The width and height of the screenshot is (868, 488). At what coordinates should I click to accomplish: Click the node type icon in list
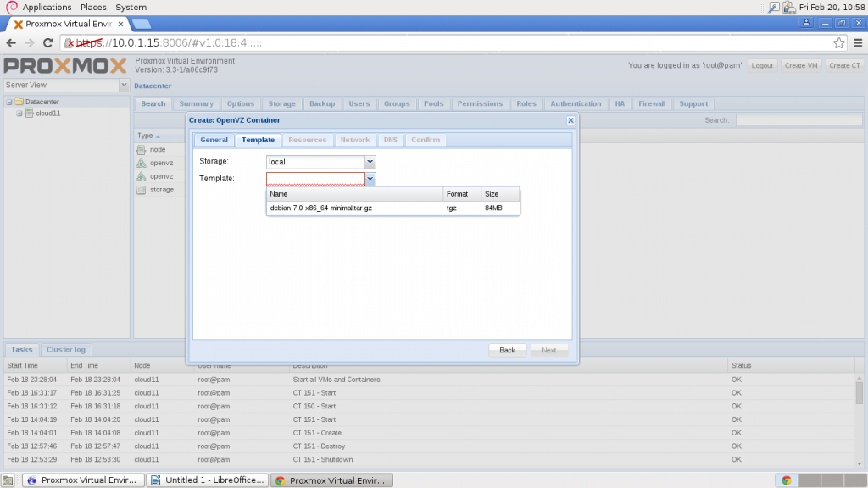point(142,149)
